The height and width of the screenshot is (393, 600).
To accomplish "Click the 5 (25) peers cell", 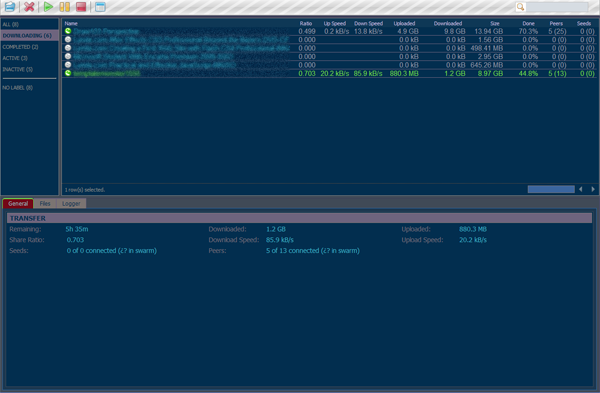I will [557, 31].
